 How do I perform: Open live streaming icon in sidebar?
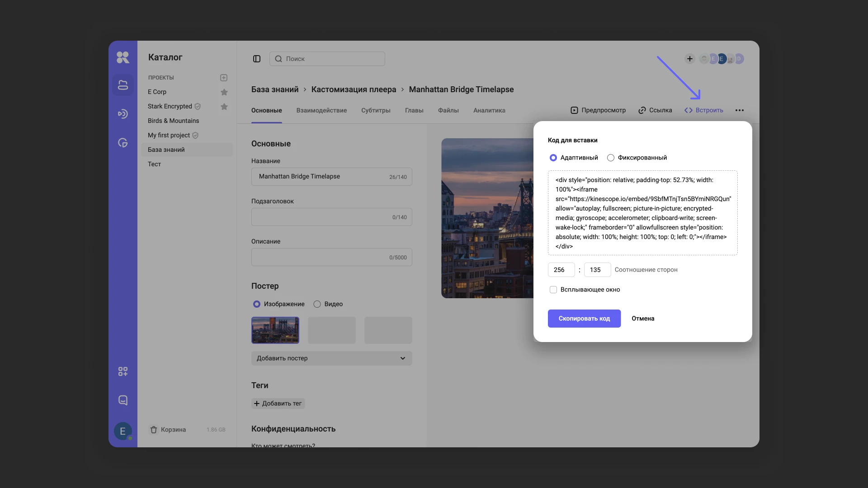pos(123,114)
